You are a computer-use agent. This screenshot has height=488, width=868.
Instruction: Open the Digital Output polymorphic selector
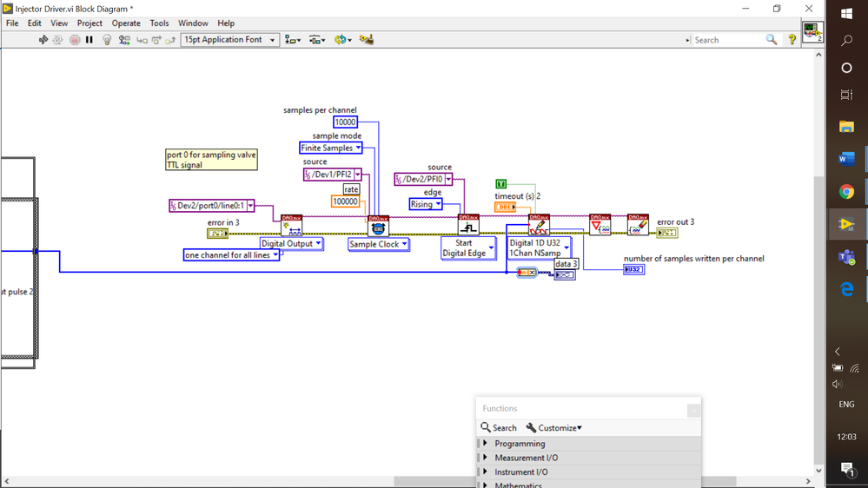(292, 243)
